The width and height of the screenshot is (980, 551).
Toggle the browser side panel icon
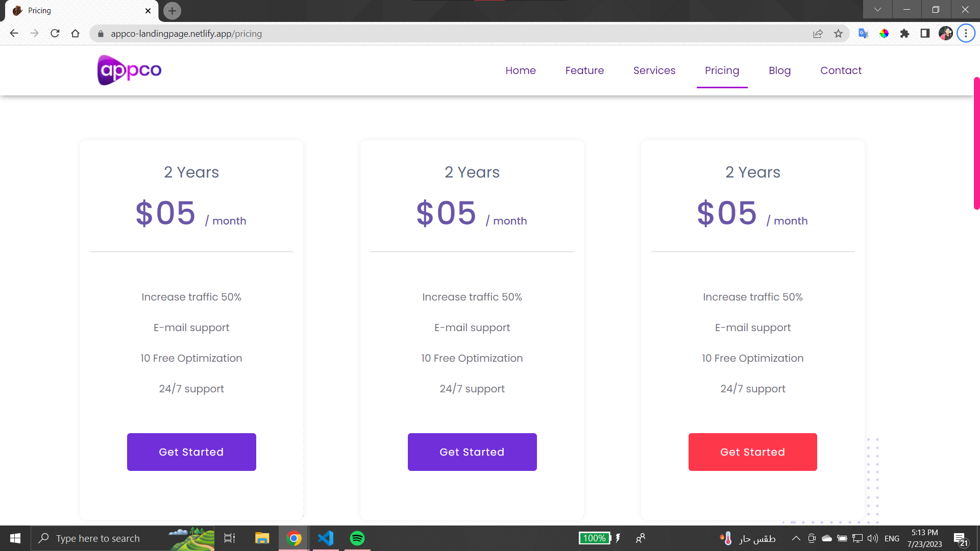click(x=925, y=34)
